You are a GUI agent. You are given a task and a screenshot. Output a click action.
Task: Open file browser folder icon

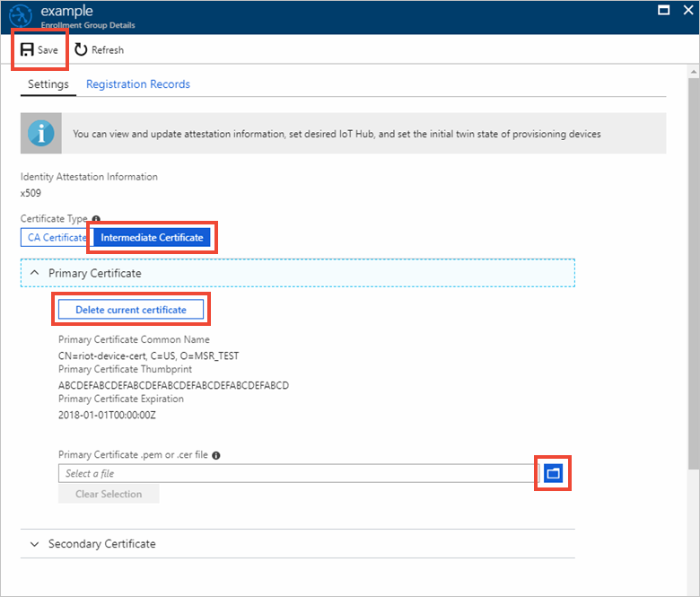[553, 473]
